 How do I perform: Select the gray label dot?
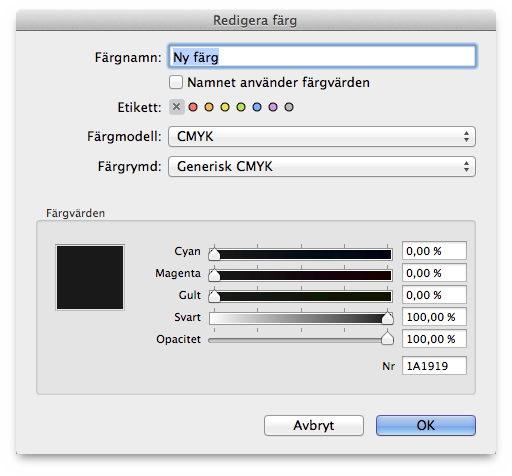click(289, 107)
